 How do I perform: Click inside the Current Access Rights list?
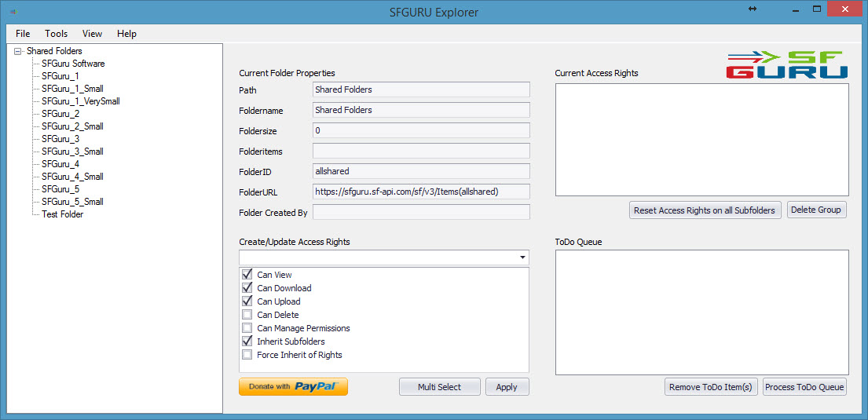click(x=702, y=140)
